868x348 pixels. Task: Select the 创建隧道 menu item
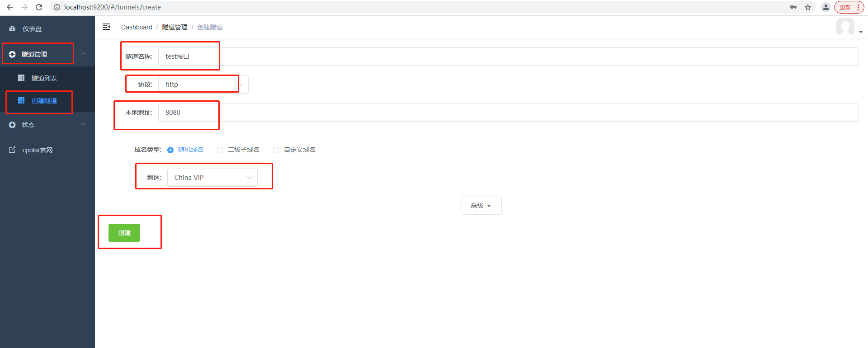coord(47,101)
